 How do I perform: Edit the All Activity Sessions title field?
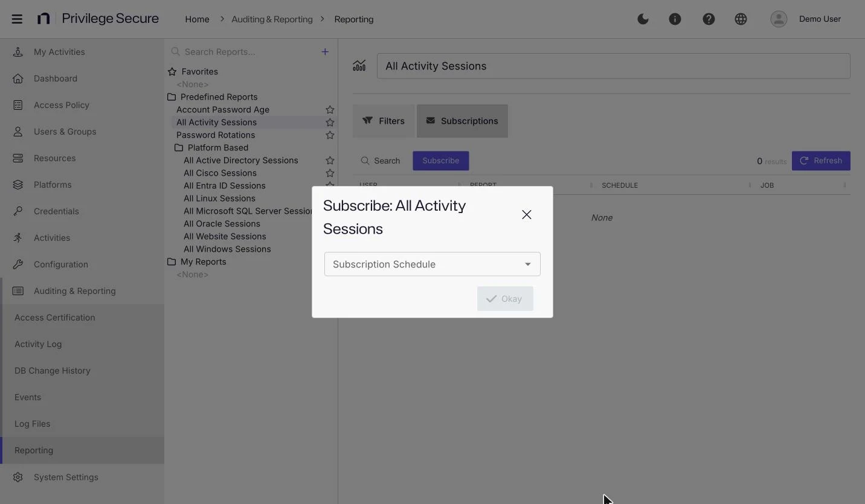click(x=614, y=66)
